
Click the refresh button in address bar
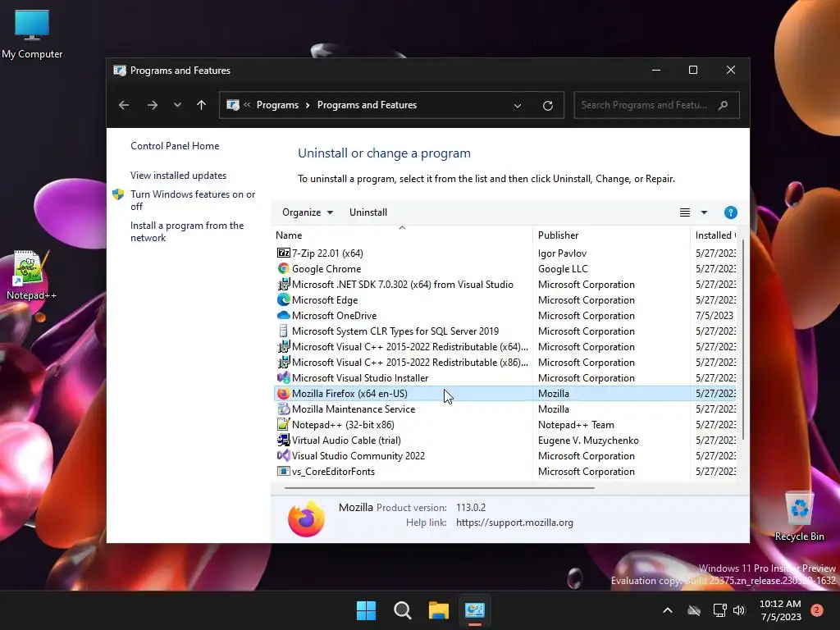click(547, 106)
